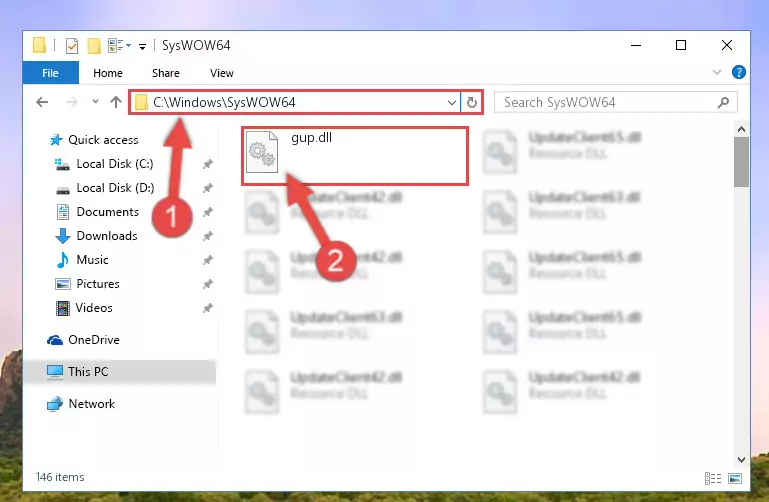Switch to large icons view in status bar
The height and width of the screenshot is (502, 769).
pyautogui.click(x=735, y=478)
